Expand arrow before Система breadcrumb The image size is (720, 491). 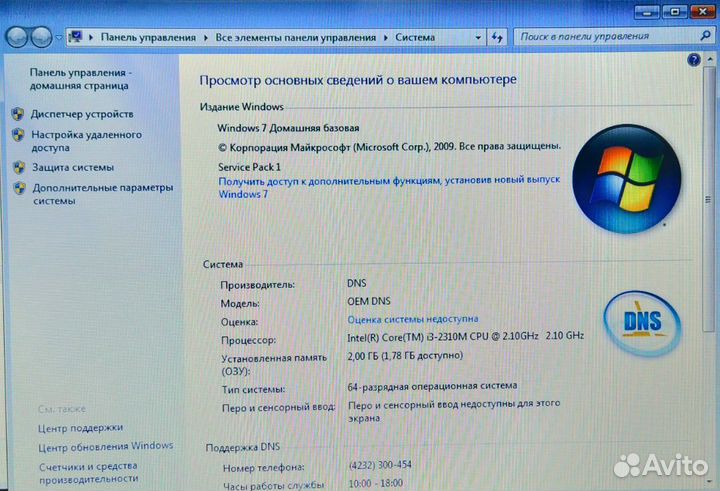(x=386, y=37)
